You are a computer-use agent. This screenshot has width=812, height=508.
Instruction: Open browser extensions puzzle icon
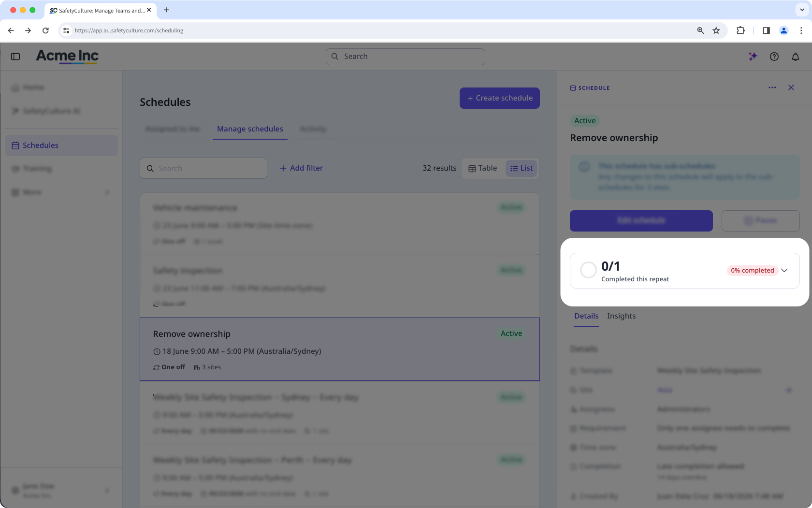pos(740,30)
